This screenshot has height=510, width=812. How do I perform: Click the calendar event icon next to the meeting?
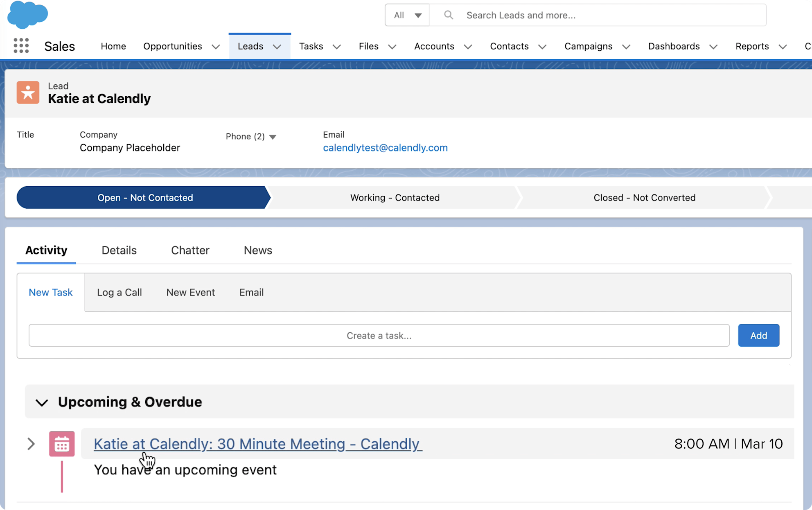point(62,444)
